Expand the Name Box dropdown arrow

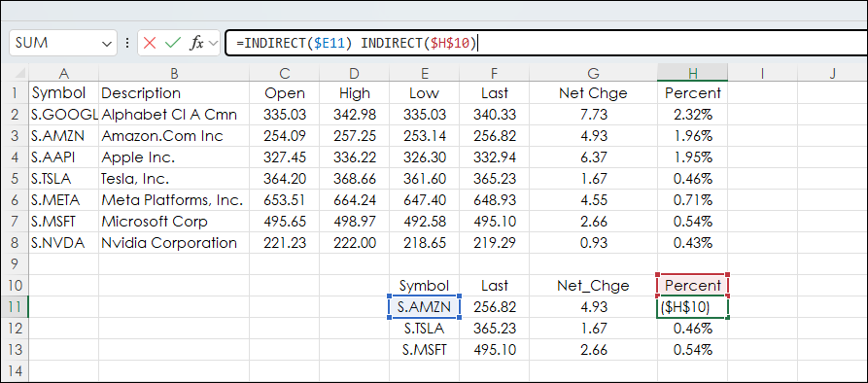(x=106, y=43)
